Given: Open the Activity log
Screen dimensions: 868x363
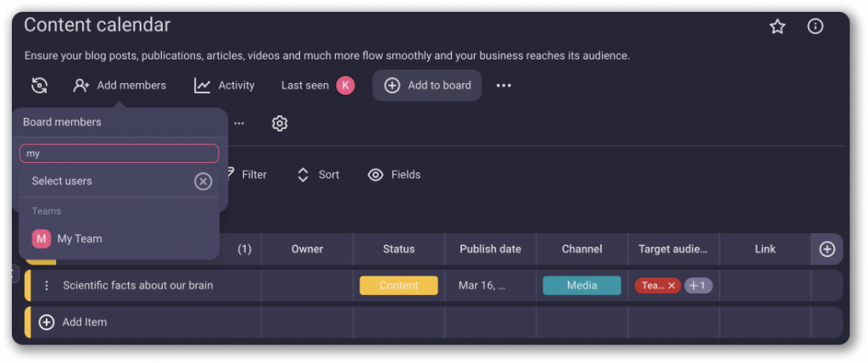Looking at the screenshot, I should pyautogui.click(x=225, y=85).
